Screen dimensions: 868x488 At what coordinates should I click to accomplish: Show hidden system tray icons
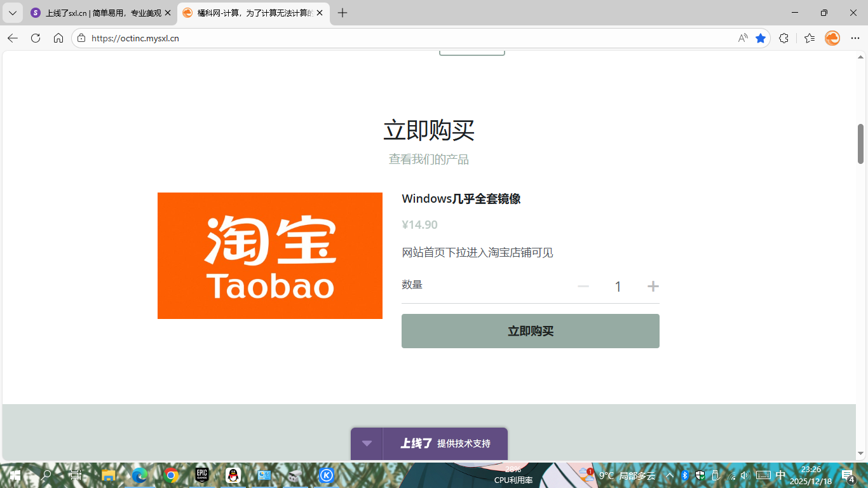669,475
